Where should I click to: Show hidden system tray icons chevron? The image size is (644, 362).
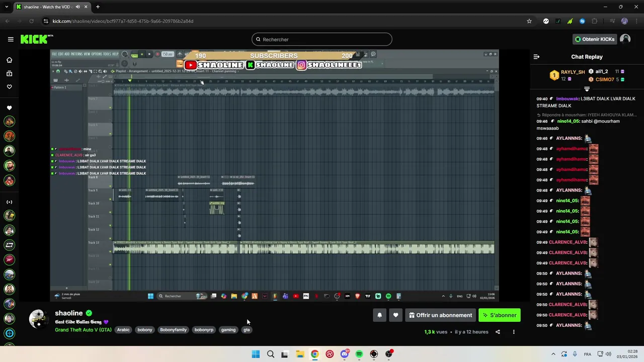(x=553, y=354)
